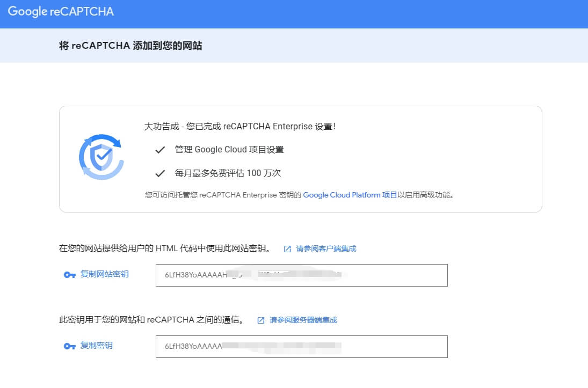This screenshot has width=588, height=388.
Task: Click the key icon beside 复制网站密钥
Action: [69, 275]
